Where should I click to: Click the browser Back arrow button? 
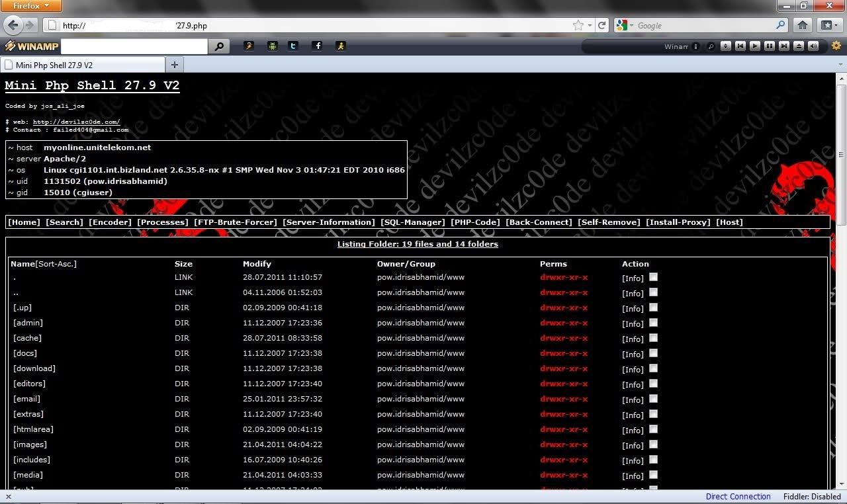[x=13, y=25]
